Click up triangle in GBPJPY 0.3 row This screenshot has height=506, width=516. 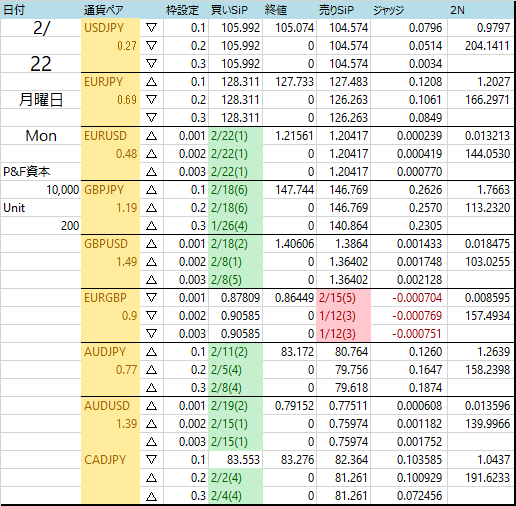tap(151, 226)
